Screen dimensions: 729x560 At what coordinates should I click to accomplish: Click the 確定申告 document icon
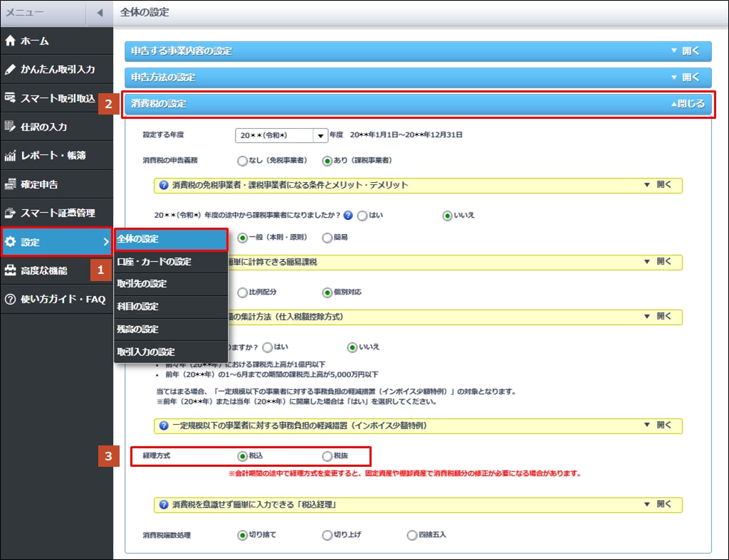click(x=10, y=184)
